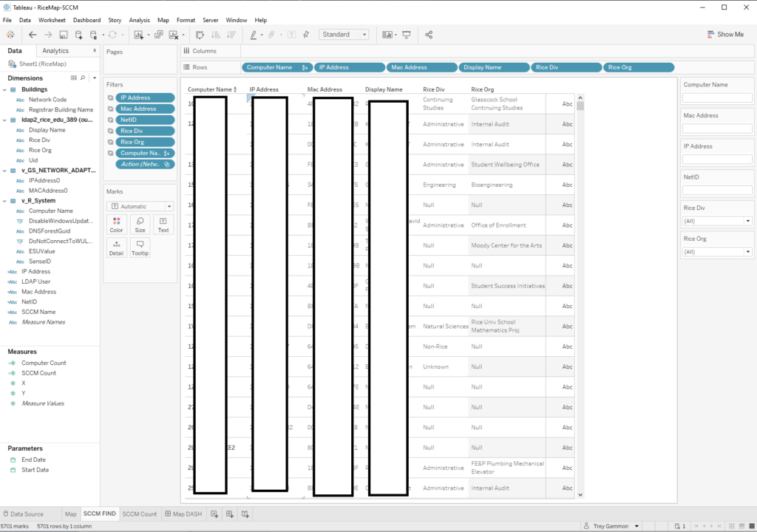
Task: Click the Action (Network) filter pill
Action: click(145, 165)
